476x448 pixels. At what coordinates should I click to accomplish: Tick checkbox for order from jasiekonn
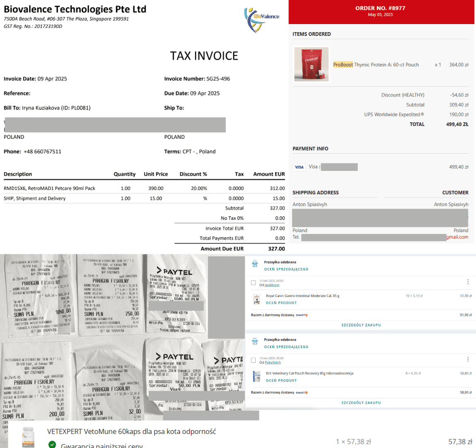[254, 282]
